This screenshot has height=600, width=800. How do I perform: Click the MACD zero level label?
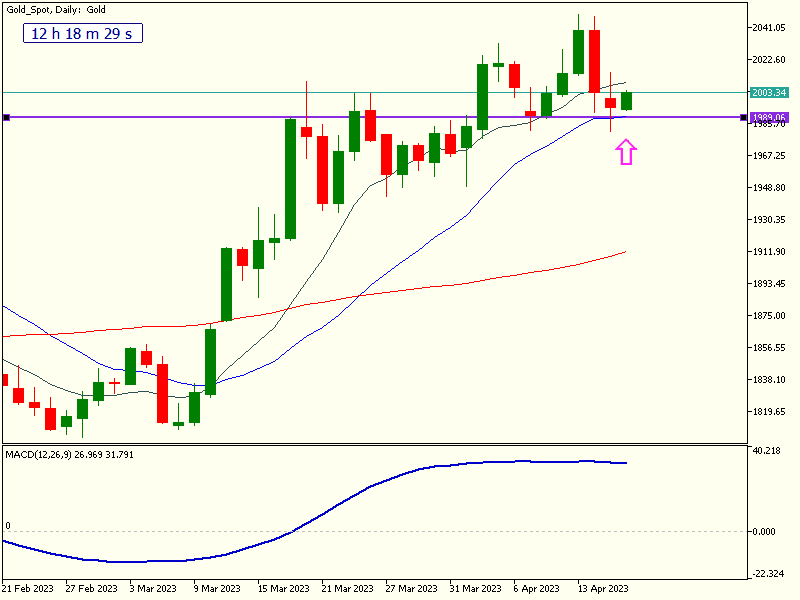[8, 526]
